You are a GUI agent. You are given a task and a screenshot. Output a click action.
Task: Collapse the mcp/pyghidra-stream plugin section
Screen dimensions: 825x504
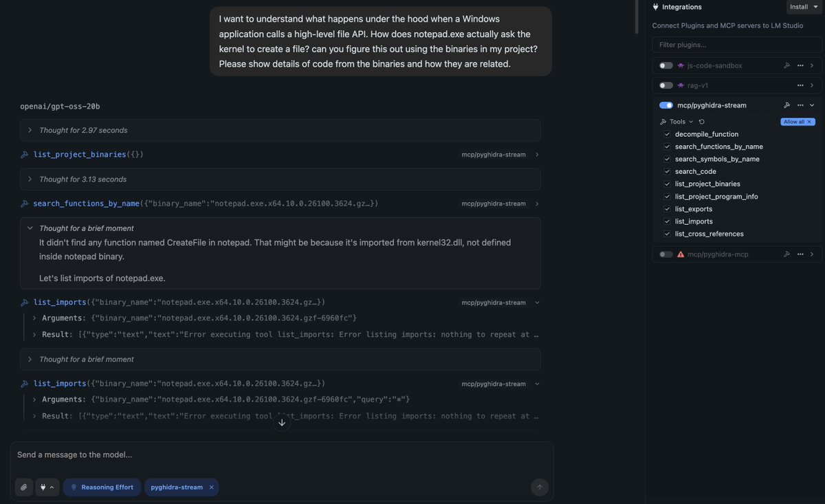(812, 105)
